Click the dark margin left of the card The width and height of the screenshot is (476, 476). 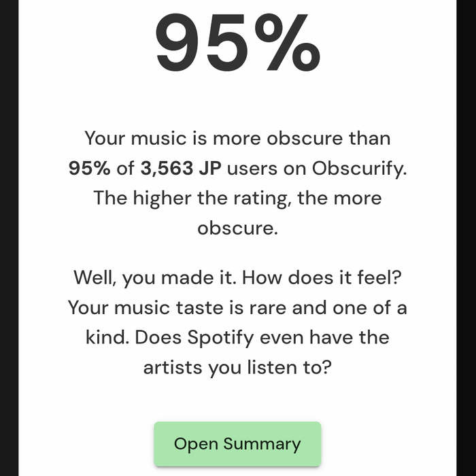coord(9,238)
